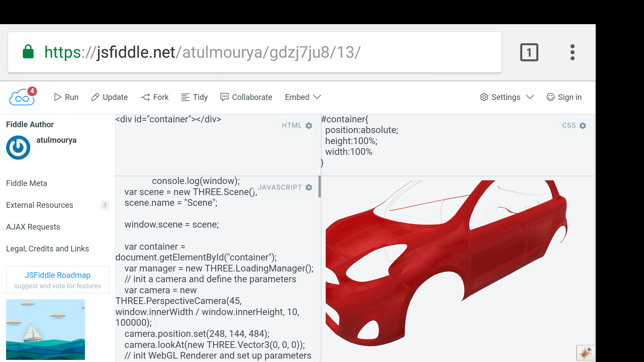The width and height of the screenshot is (644, 362).
Task: Open External Resources section
Action: point(40,205)
